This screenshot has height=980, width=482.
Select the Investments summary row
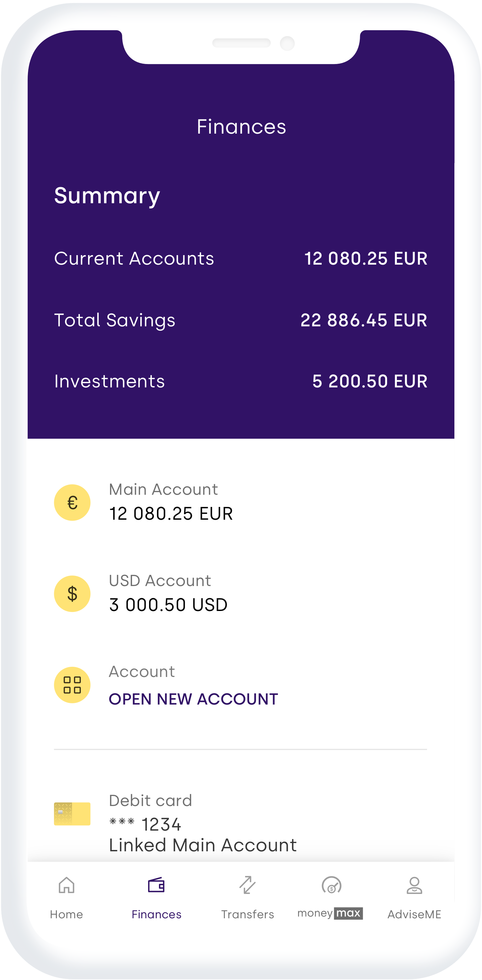coord(241,381)
